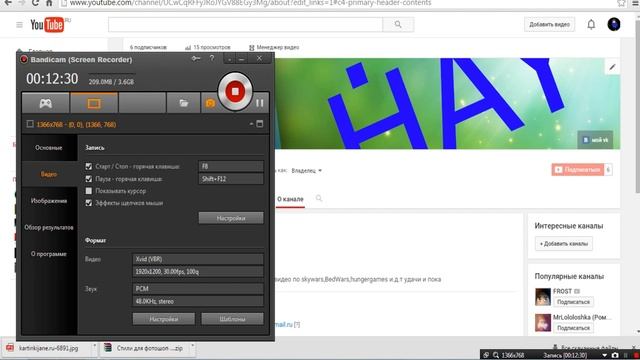Go to YouTube home via logo
The image size is (640, 360).
[x=49, y=24]
